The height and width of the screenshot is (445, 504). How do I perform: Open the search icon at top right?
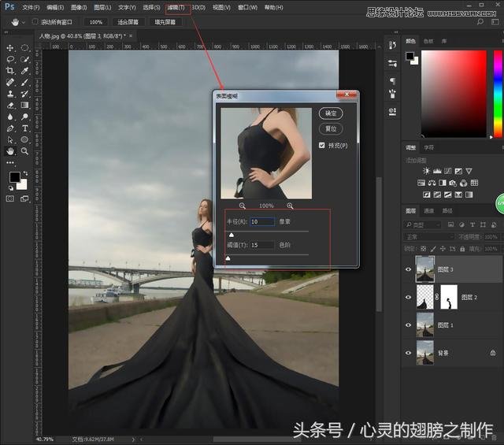(x=480, y=22)
